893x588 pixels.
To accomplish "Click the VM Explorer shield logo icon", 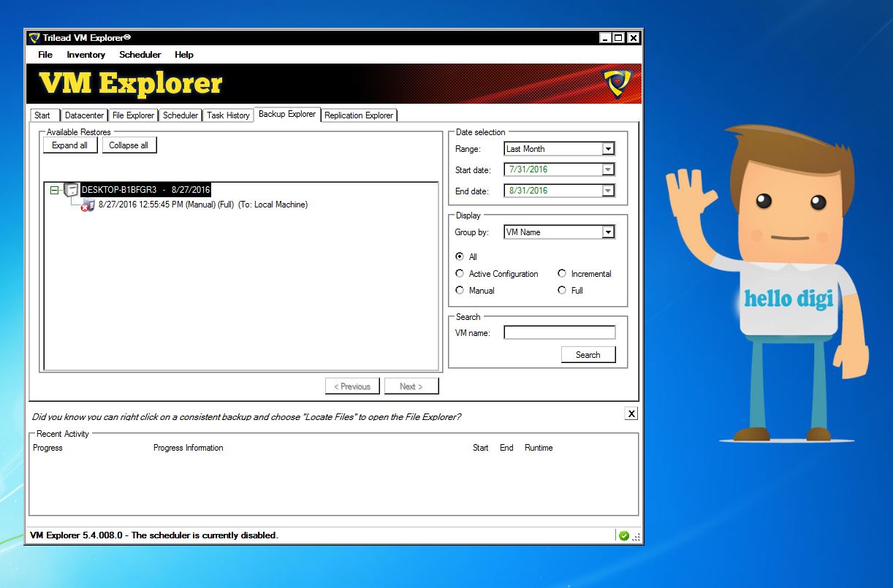I will coord(617,84).
